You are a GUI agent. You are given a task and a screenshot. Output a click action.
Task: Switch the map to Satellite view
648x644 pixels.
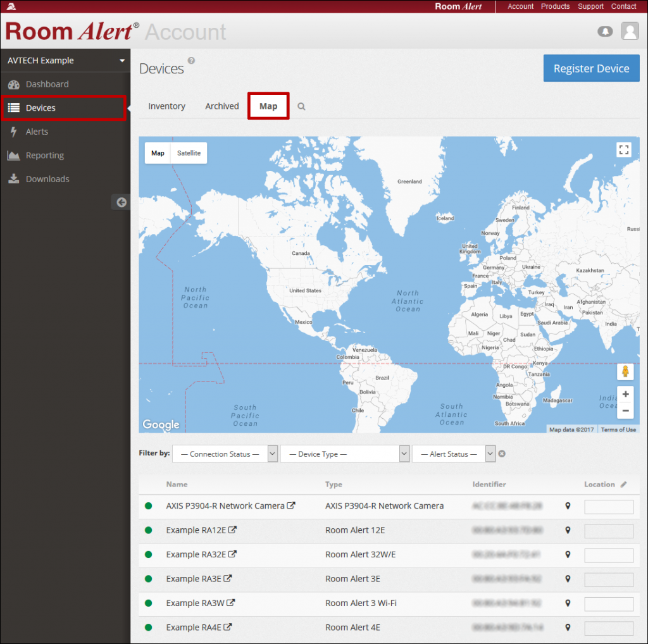pyautogui.click(x=190, y=152)
